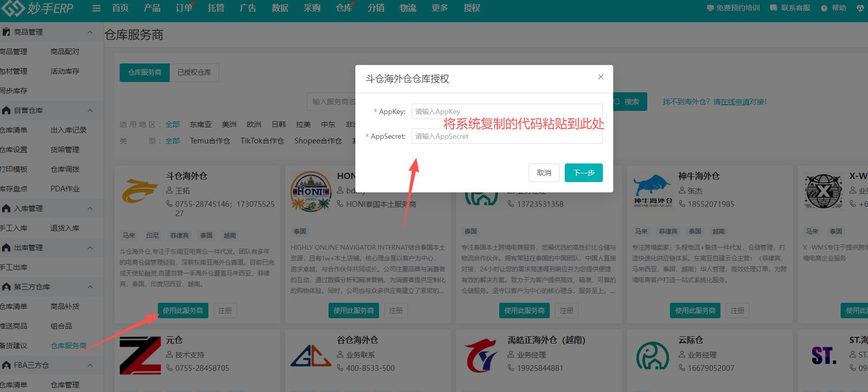The width and height of the screenshot is (868, 392).
Task: Filter type by Shopee合作仓
Action: point(318,141)
